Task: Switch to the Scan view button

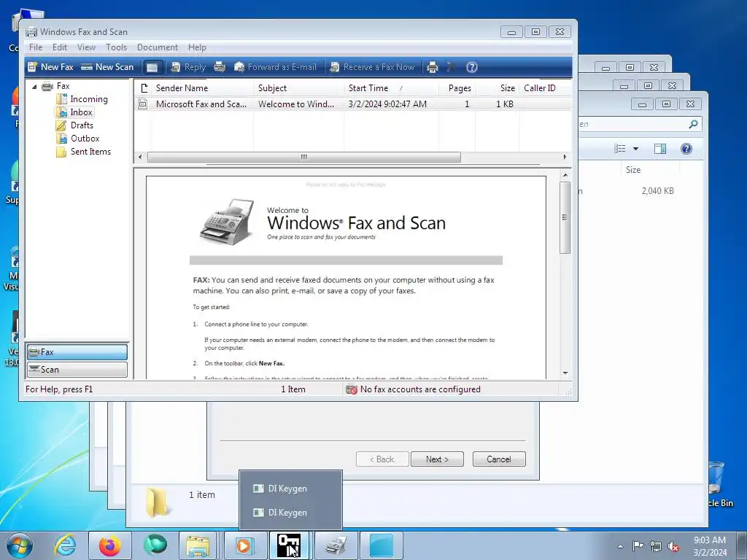Action: pyautogui.click(x=77, y=370)
